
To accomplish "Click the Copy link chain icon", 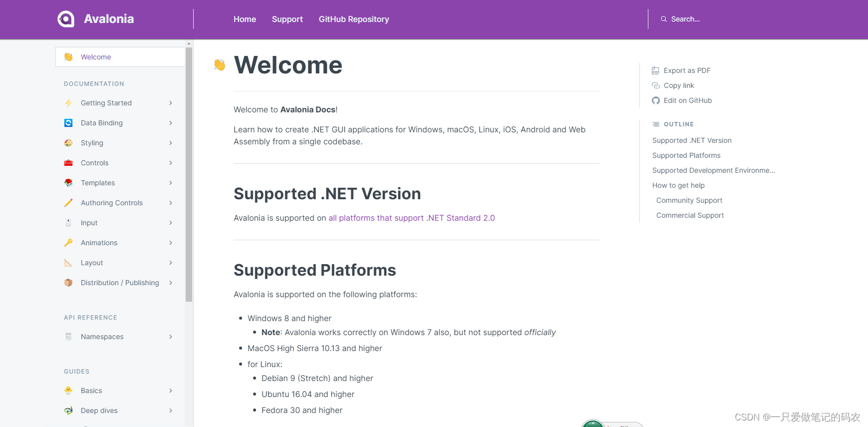I will (x=656, y=85).
